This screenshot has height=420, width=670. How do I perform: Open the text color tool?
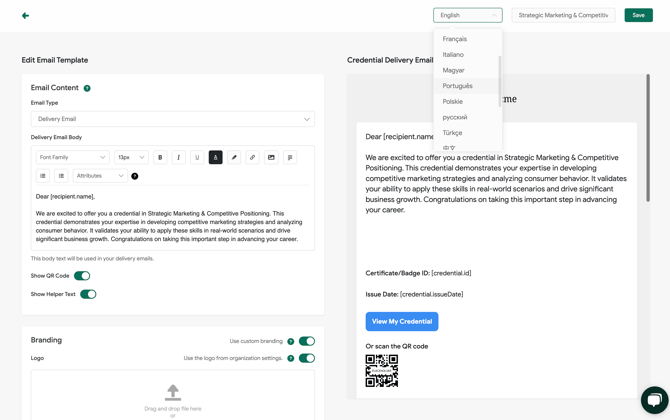[x=215, y=157]
